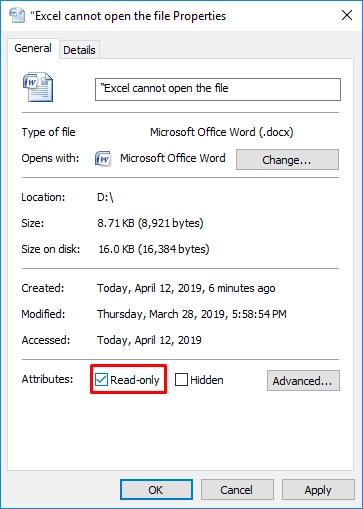Viewport: 363px width, 509px height.
Task: Select the General tab
Action: point(33,48)
